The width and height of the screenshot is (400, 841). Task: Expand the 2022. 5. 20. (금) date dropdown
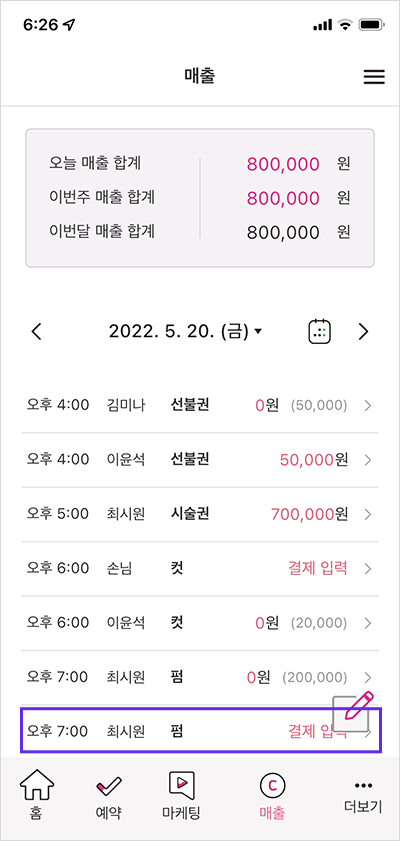click(x=186, y=332)
